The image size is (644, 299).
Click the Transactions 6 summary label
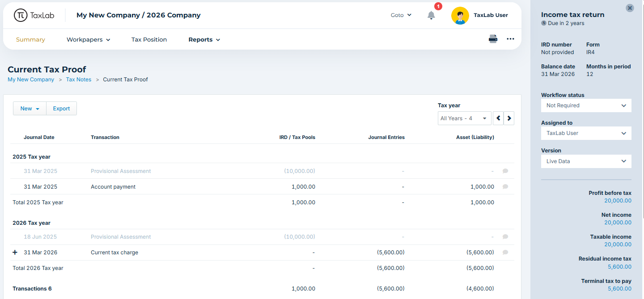coord(32,289)
